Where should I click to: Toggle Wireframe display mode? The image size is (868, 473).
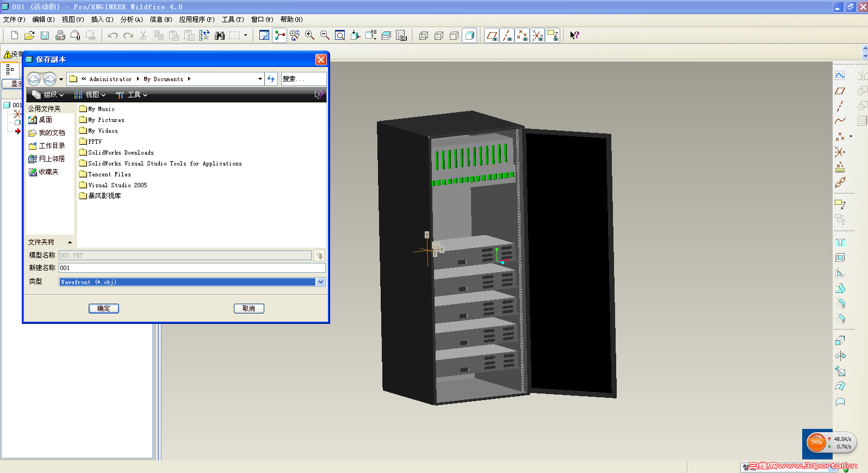[424, 35]
